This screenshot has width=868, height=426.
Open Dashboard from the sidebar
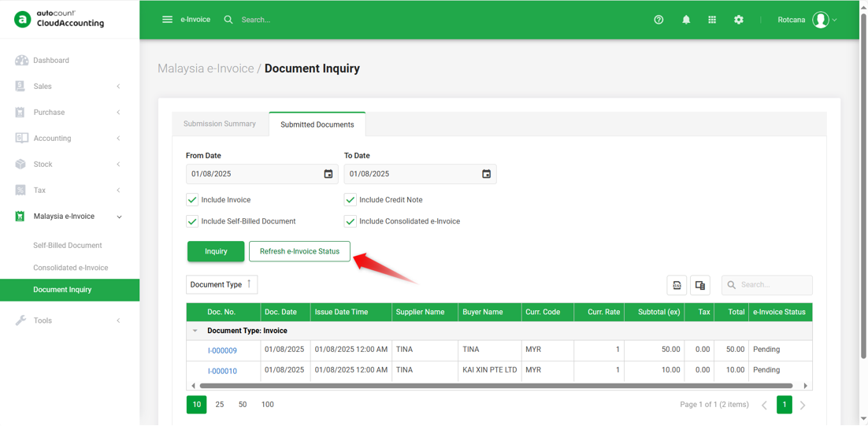click(51, 61)
